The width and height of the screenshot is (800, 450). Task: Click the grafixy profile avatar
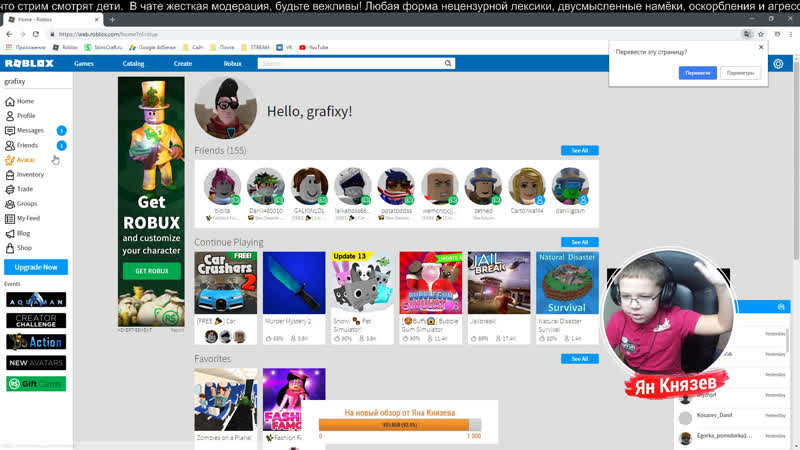coord(226,108)
